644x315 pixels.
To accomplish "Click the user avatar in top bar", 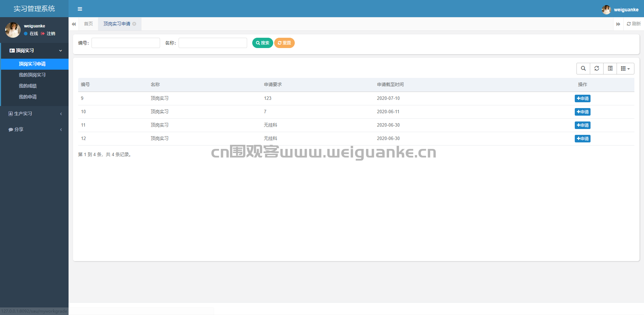I will [x=606, y=10].
